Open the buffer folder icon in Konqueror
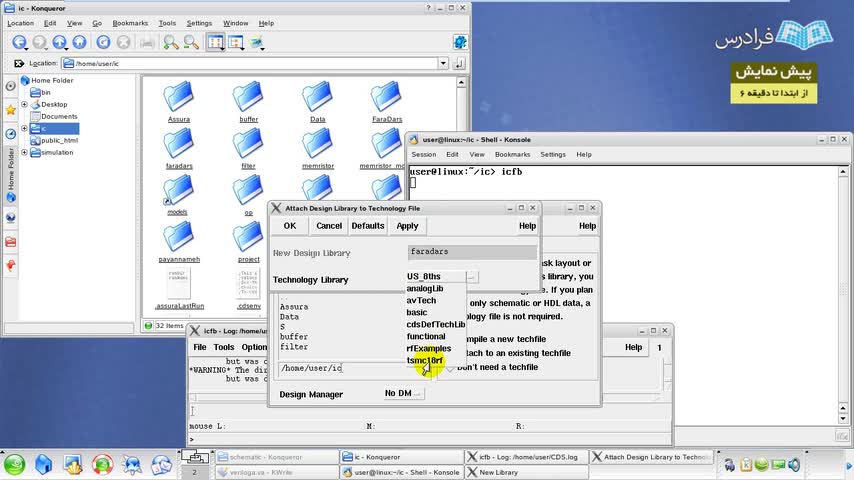The image size is (854, 480). (x=248, y=101)
